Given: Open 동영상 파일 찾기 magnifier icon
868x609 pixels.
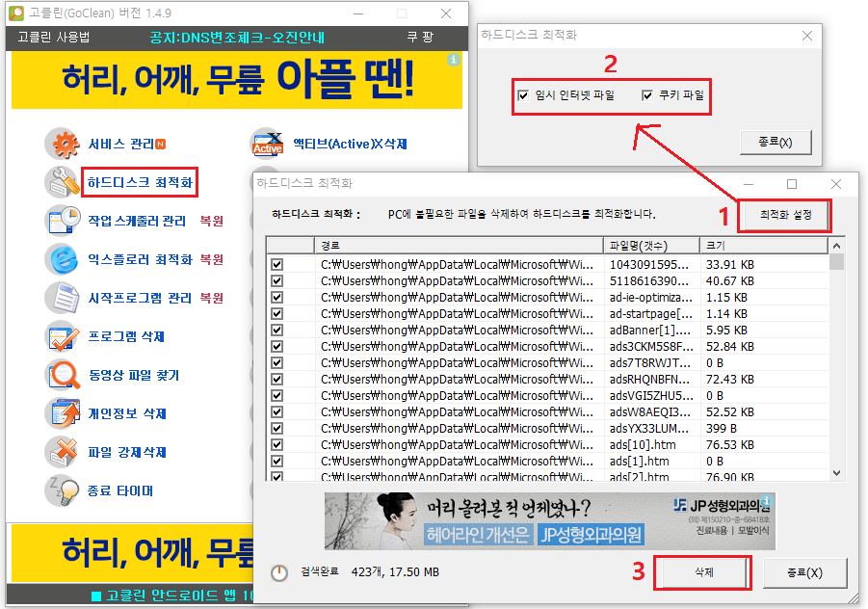Looking at the screenshot, I should pos(64,376).
